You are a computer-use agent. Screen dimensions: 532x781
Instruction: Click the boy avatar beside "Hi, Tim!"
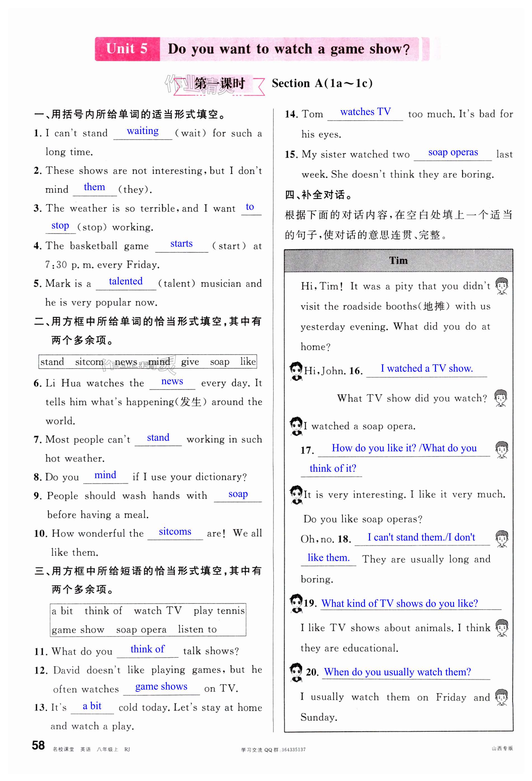tap(502, 286)
